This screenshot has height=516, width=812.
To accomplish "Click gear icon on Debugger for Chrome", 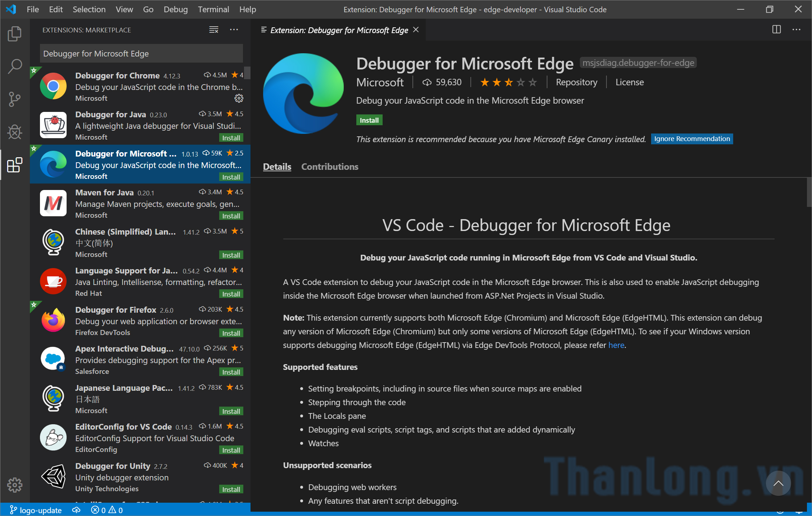I will tap(239, 98).
